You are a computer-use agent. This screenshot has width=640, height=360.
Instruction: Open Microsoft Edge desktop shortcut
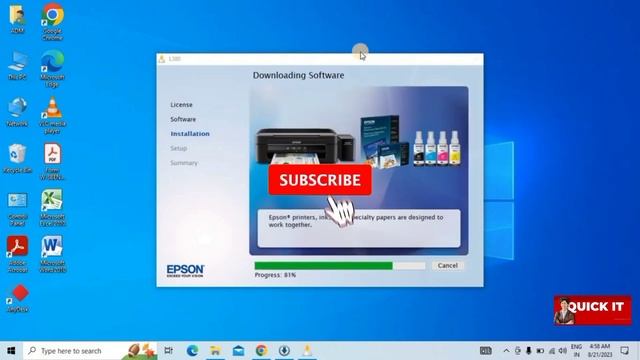pos(52,68)
